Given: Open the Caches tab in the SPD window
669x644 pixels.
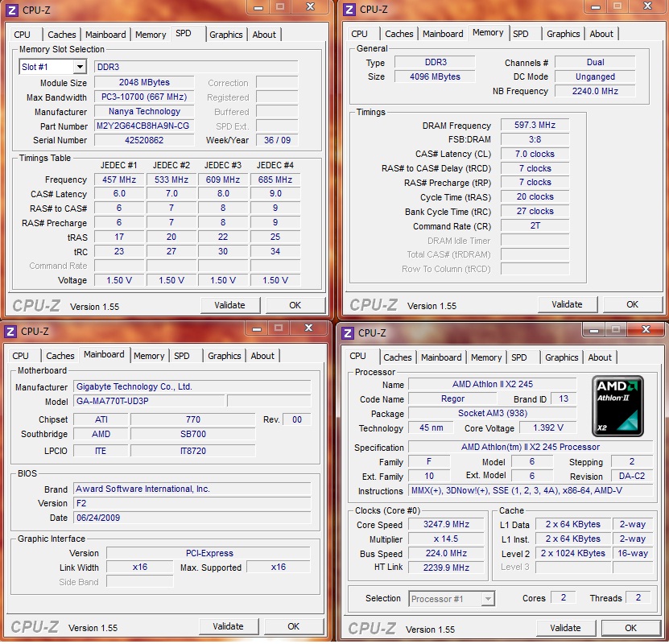Looking at the screenshot, I should point(62,35).
